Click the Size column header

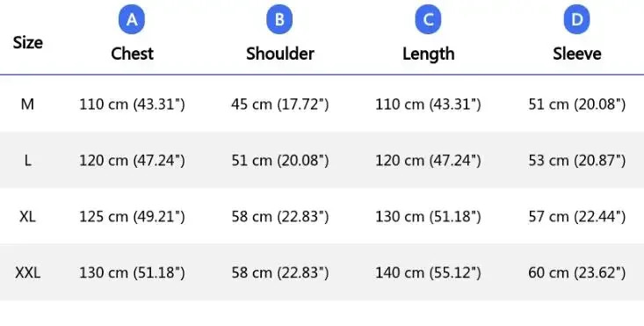(27, 42)
